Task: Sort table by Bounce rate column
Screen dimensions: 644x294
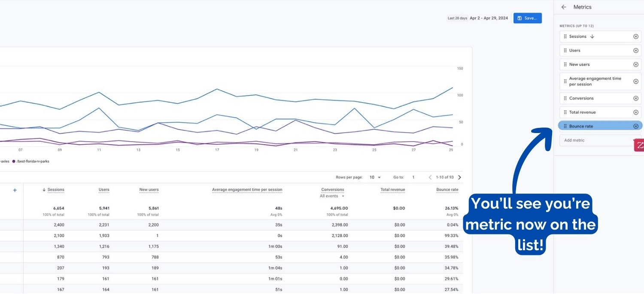Action: (x=447, y=190)
